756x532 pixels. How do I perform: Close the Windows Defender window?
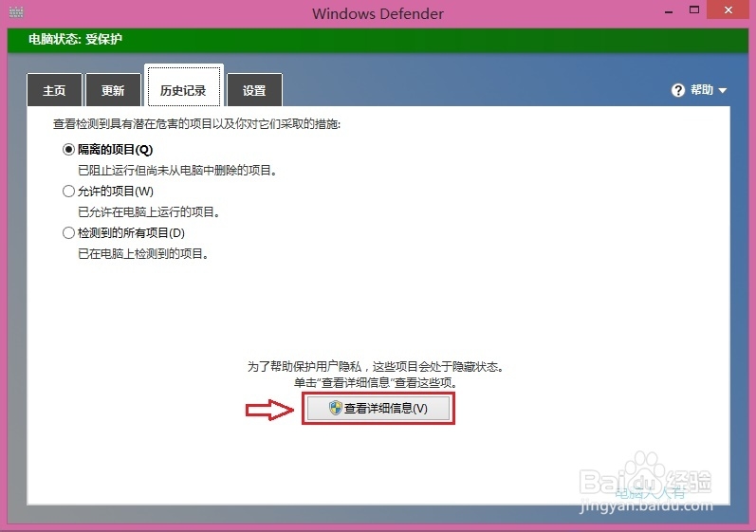coord(728,10)
